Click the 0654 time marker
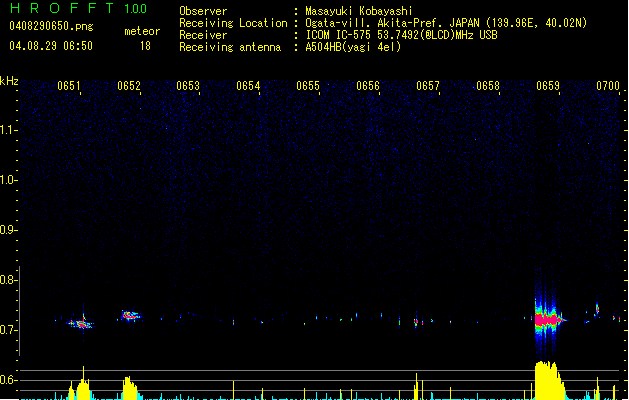Viewport: 629px width, 400px height. [x=248, y=86]
